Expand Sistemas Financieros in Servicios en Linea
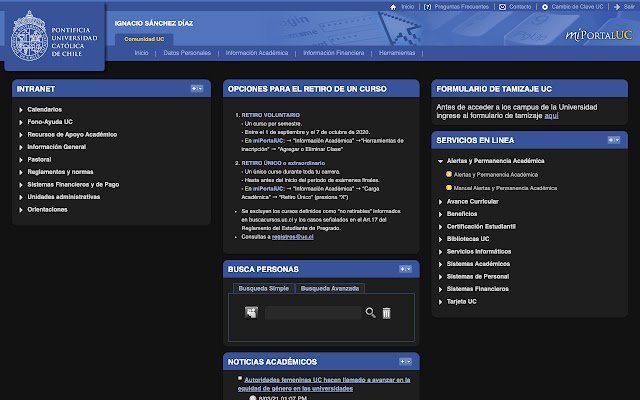Screen dimensions: 640x400 click(440, 289)
